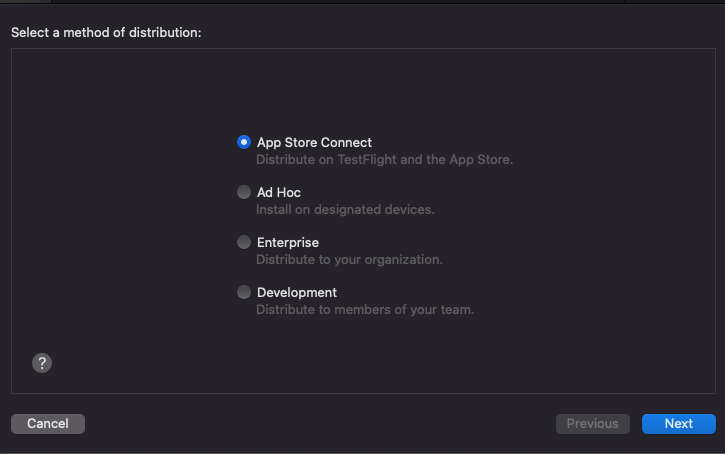
Task: Select the App Store Connect radio button
Action: pos(244,142)
